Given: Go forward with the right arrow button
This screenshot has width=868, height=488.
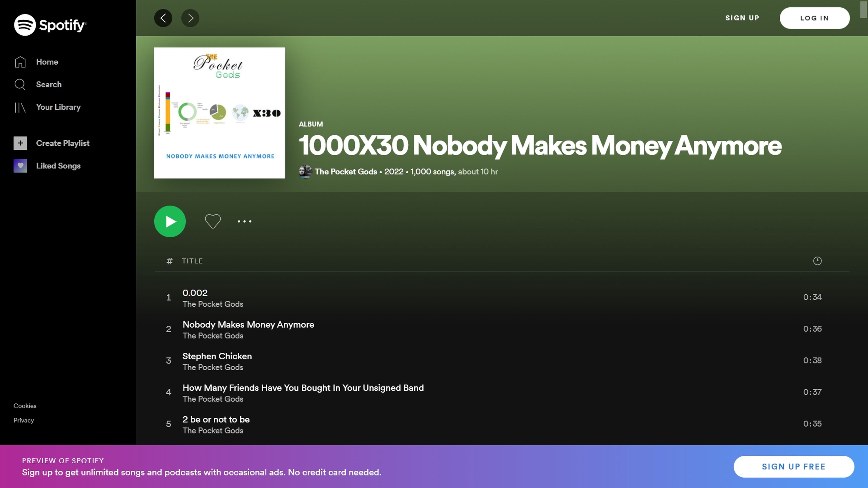Looking at the screenshot, I should click(x=190, y=18).
